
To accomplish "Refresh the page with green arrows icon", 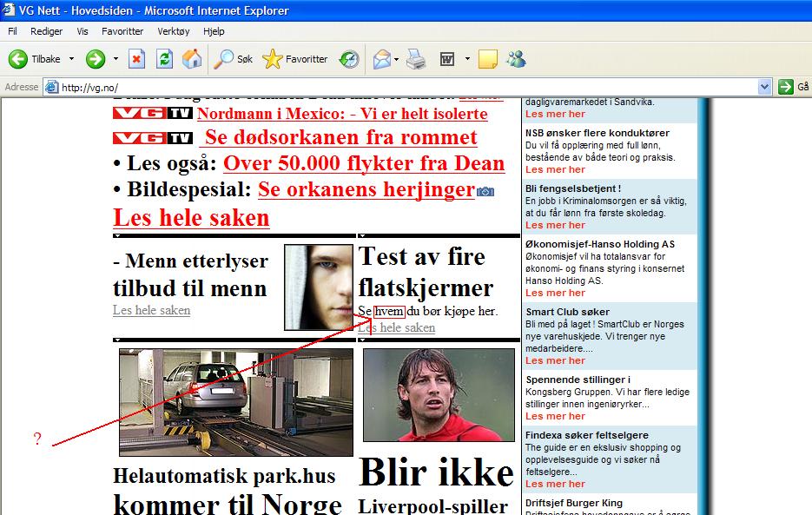I will [164, 59].
